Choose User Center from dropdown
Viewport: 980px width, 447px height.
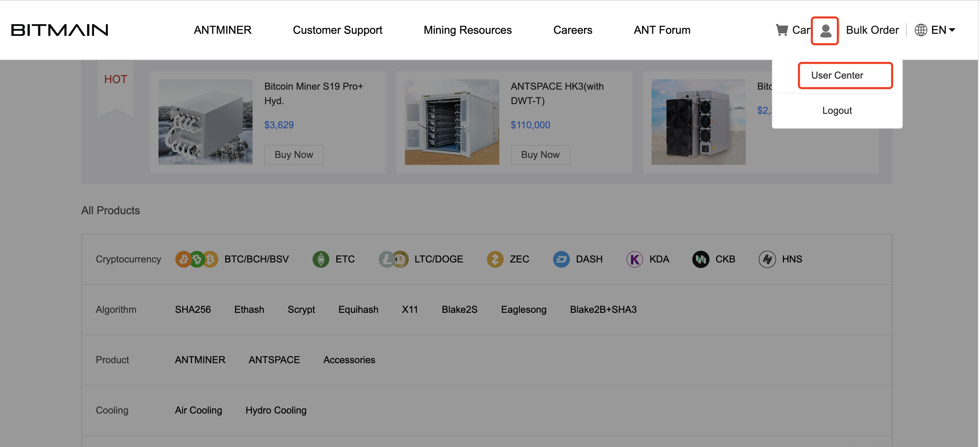837,76
